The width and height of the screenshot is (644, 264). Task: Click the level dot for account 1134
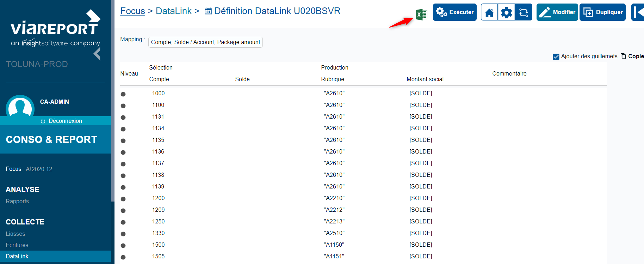pos(123,129)
